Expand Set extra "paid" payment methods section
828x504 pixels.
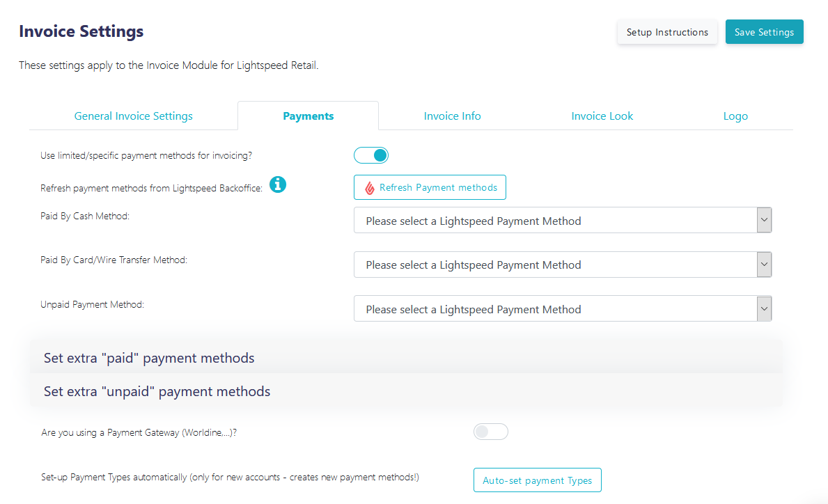click(406, 358)
